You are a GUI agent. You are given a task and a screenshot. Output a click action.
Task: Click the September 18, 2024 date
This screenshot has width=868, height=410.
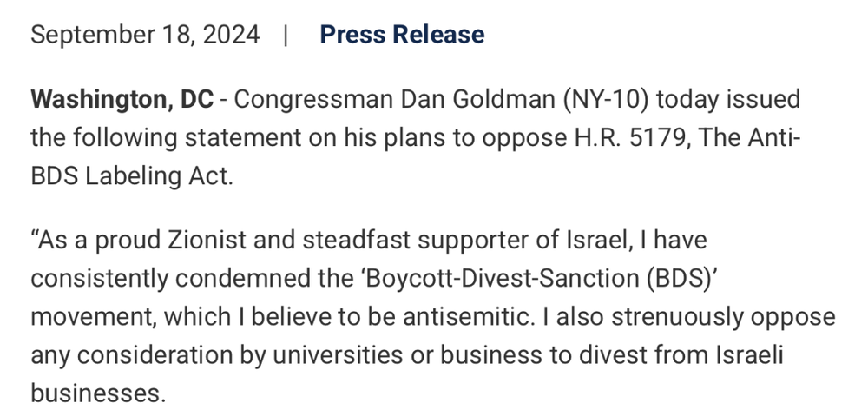click(145, 35)
